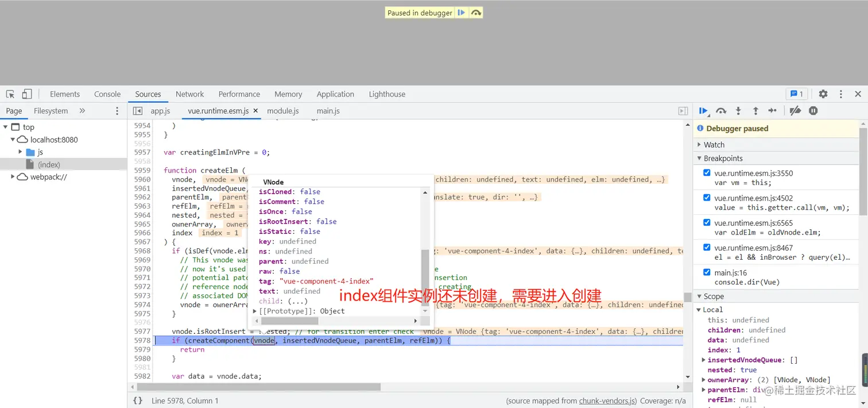Open the Performance panel
This screenshot has width=868, height=408.
(239, 94)
